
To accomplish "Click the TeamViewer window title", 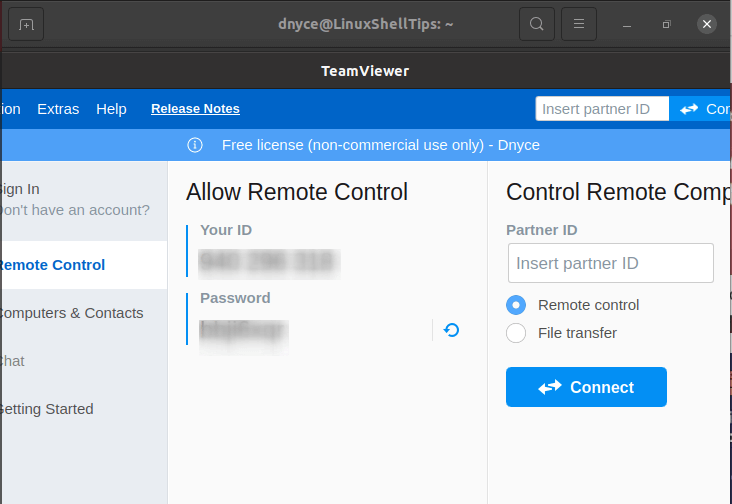I will 365,71.
